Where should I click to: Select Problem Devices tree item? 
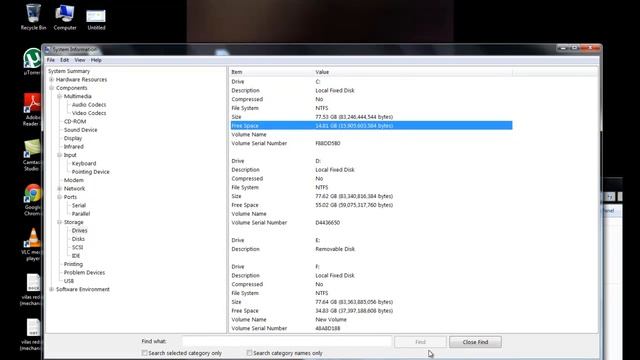84,272
